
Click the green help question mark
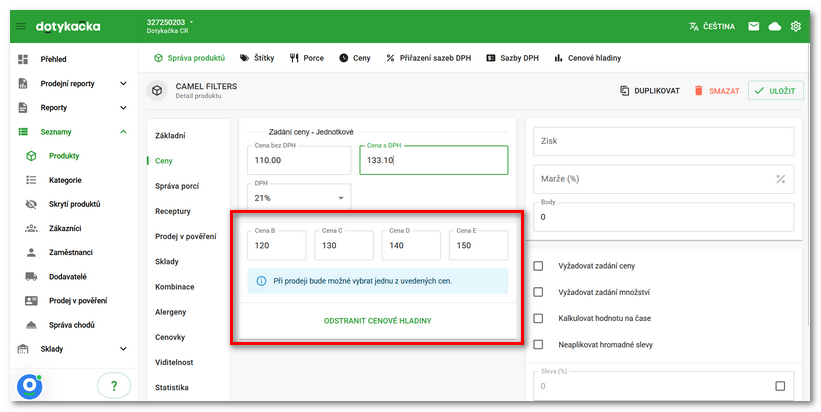[114, 386]
